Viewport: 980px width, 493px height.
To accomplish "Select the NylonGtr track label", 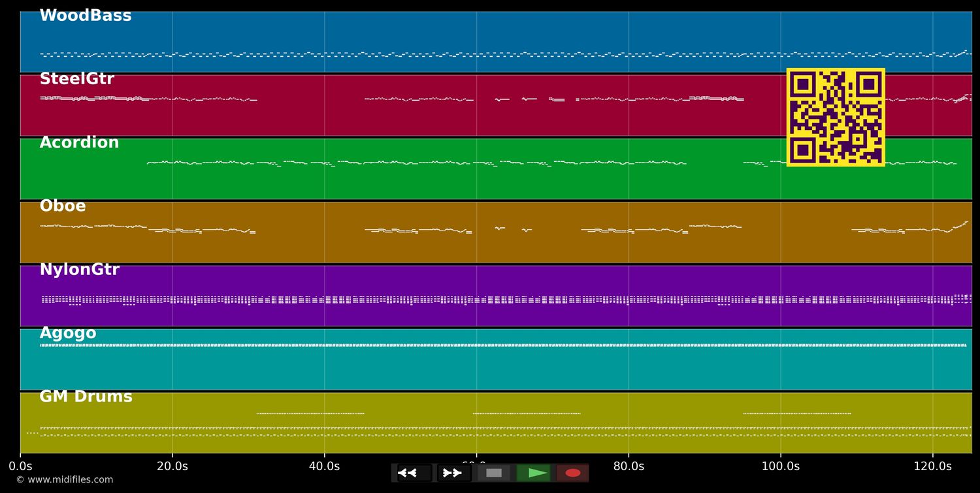I will (80, 270).
